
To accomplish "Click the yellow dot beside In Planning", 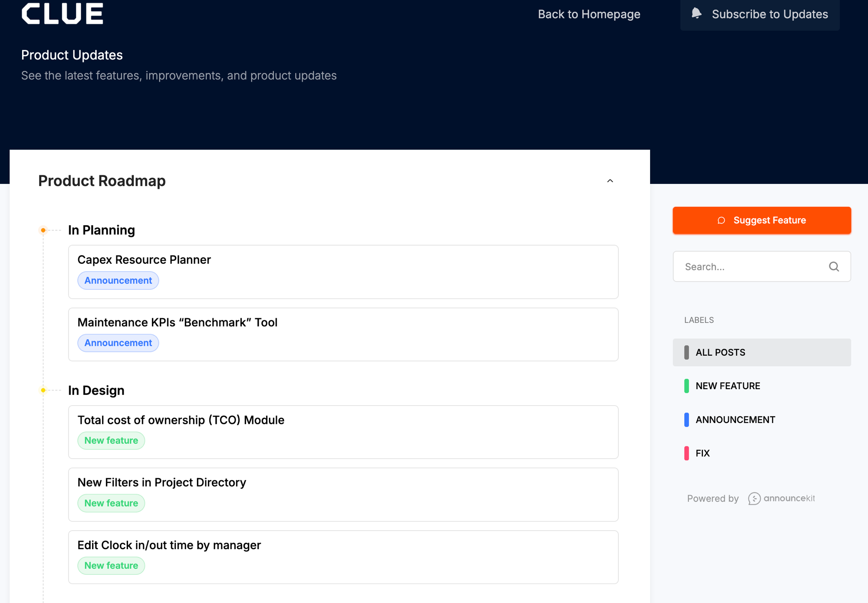I will point(43,230).
